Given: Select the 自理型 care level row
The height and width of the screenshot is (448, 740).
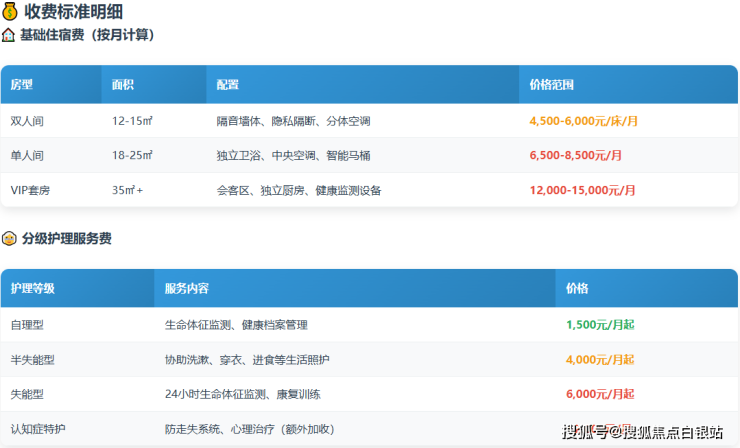Looking at the screenshot, I should 27,325.
